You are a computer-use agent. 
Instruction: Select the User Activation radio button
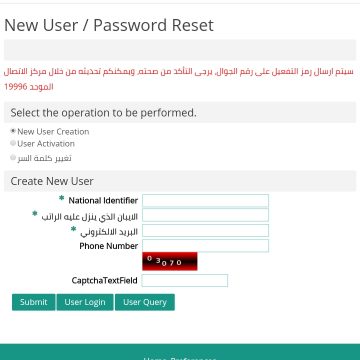pyautogui.click(x=13, y=143)
